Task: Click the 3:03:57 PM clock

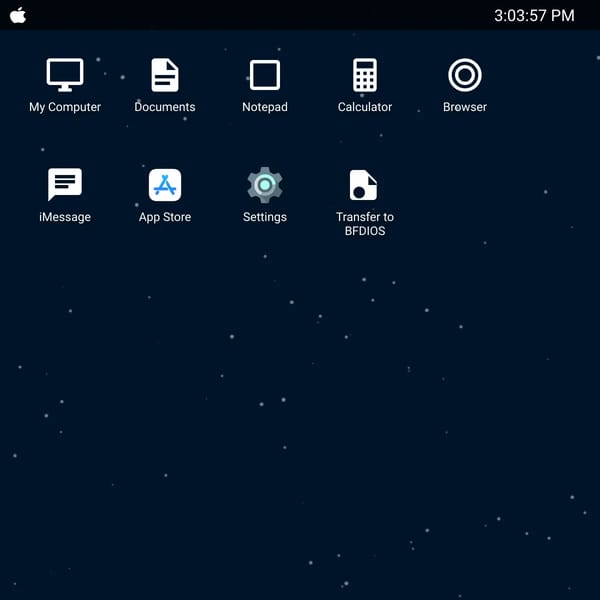Action: click(x=534, y=16)
